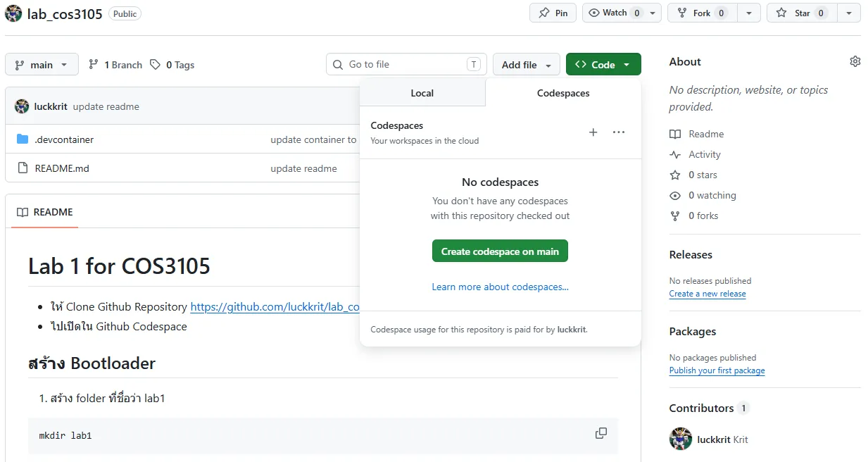
Task: Open the Star lists dropdown arrow
Action: click(849, 13)
